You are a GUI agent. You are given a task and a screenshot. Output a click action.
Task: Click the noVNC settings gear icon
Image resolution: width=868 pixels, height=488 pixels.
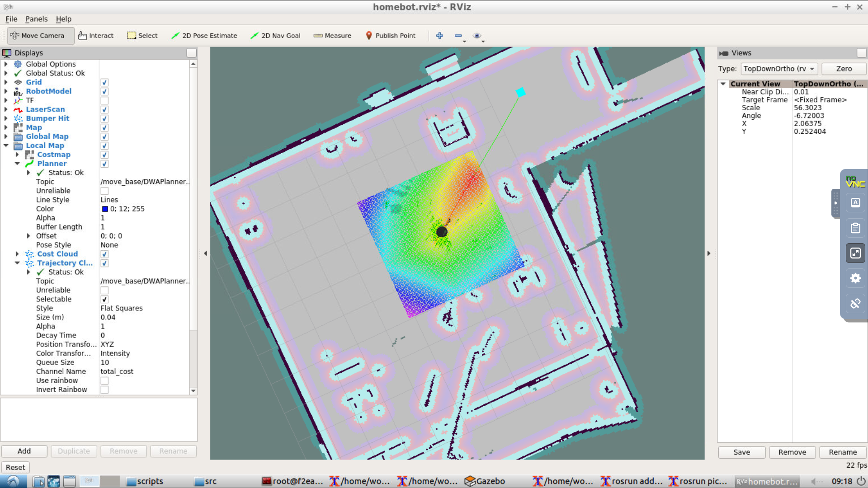click(855, 278)
